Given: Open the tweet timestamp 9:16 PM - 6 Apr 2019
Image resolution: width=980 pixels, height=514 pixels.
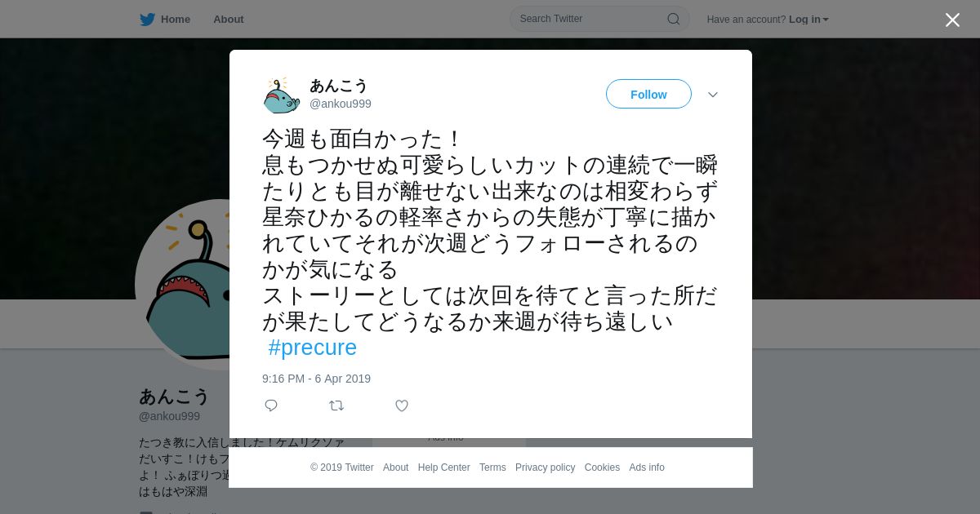Looking at the screenshot, I should 316,379.
